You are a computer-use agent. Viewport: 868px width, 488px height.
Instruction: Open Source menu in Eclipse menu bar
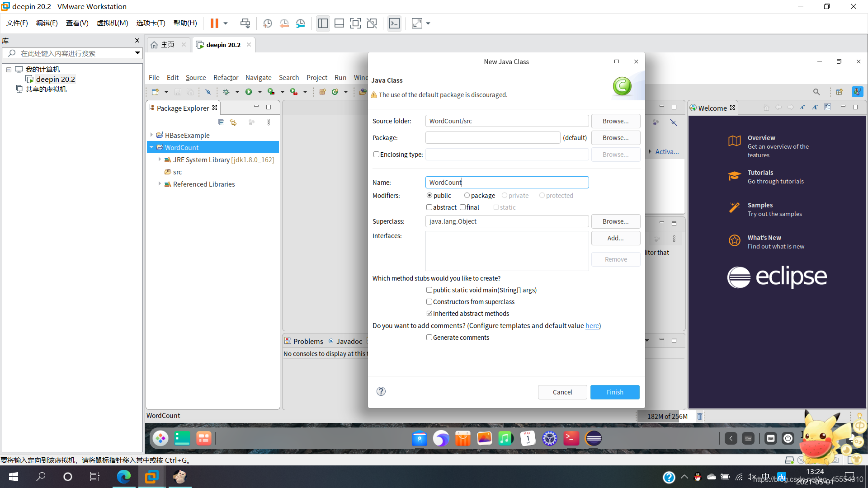194,78
